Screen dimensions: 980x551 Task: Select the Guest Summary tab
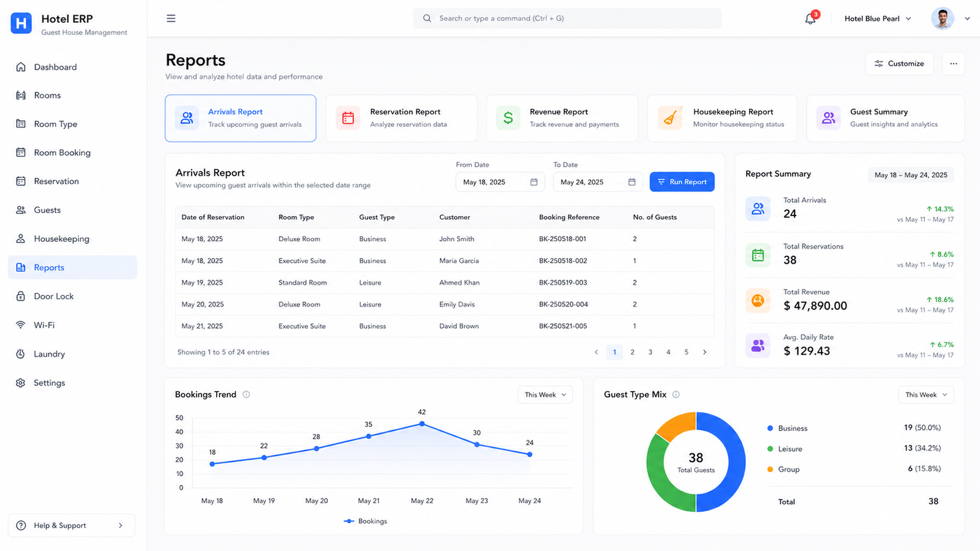(x=886, y=118)
